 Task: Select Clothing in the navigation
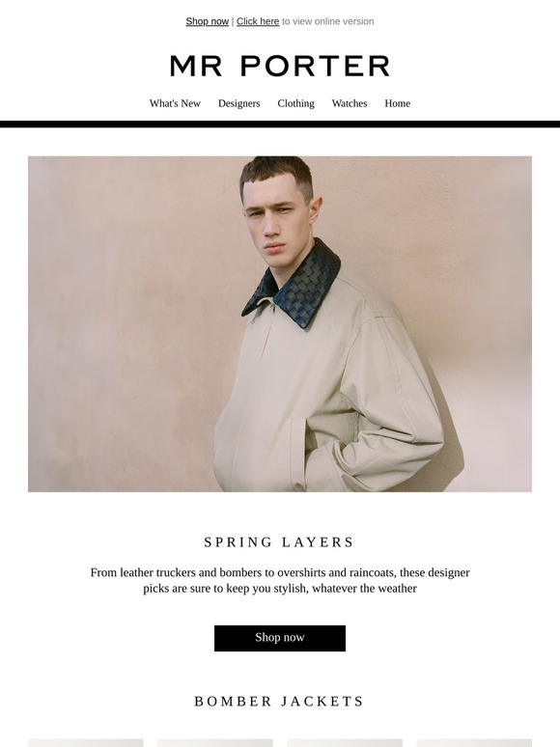click(296, 103)
